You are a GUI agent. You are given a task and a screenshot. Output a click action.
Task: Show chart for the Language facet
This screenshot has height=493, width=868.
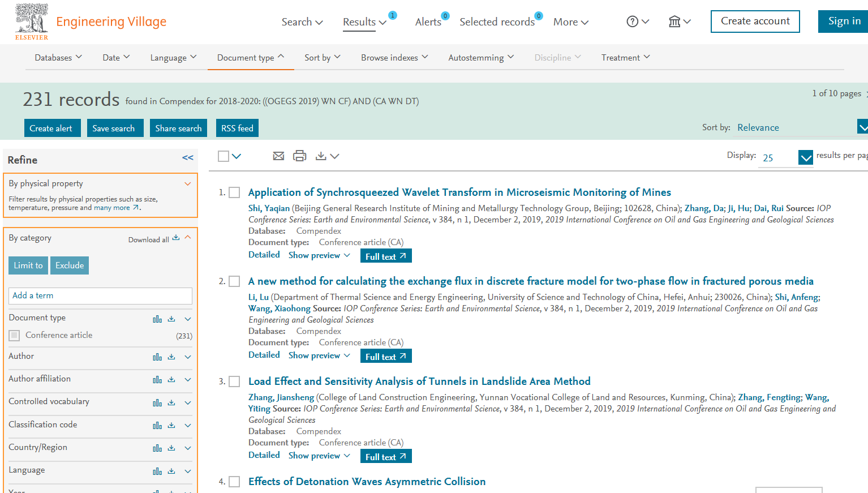(157, 471)
